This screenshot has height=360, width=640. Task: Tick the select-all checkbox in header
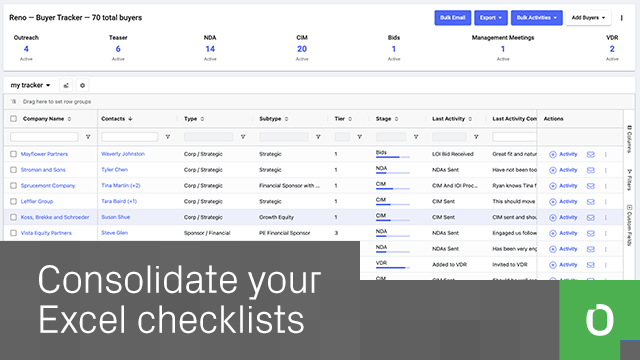(13, 119)
